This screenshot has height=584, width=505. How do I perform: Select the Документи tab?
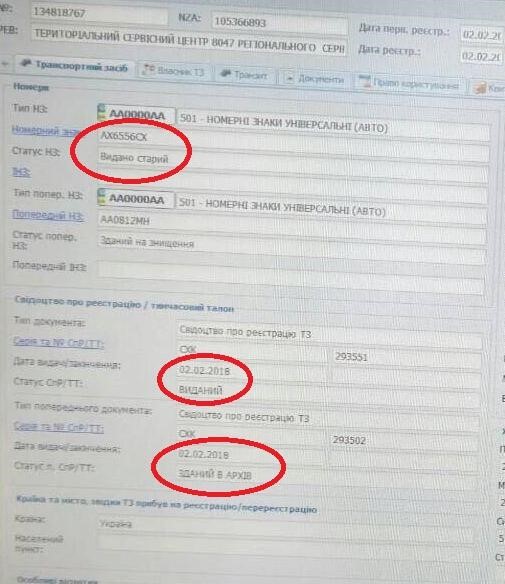pyautogui.click(x=315, y=79)
